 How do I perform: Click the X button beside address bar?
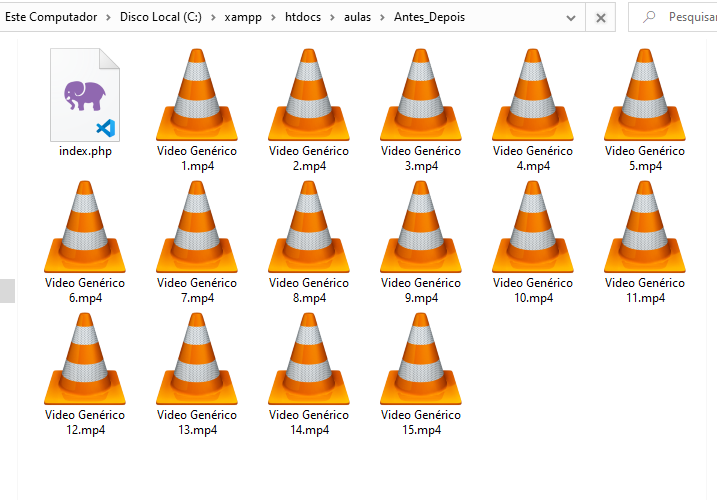pyautogui.click(x=600, y=17)
